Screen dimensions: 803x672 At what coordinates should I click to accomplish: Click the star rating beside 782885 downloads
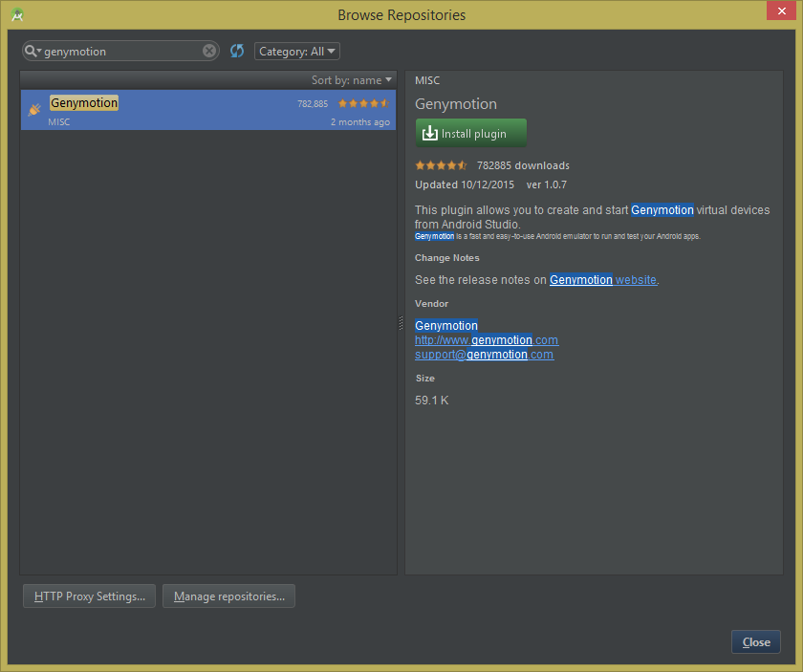click(x=441, y=165)
